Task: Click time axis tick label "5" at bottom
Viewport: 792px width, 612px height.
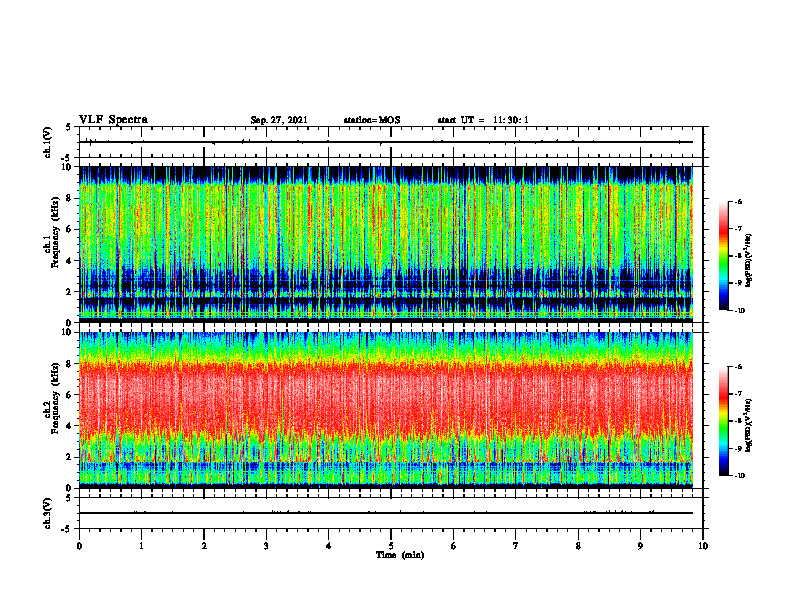Action: pos(391,546)
